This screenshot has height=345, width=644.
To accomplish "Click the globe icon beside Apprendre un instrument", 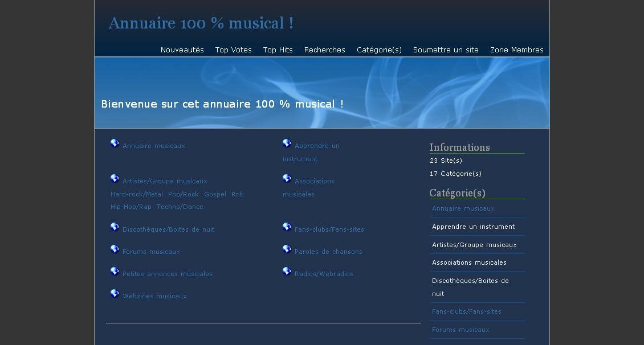I will tap(287, 143).
